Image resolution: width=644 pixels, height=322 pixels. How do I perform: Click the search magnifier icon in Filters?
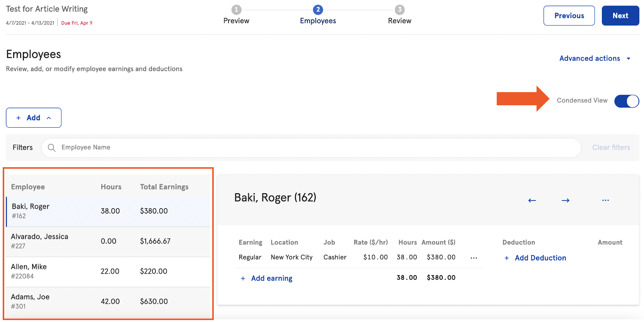point(51,147)
